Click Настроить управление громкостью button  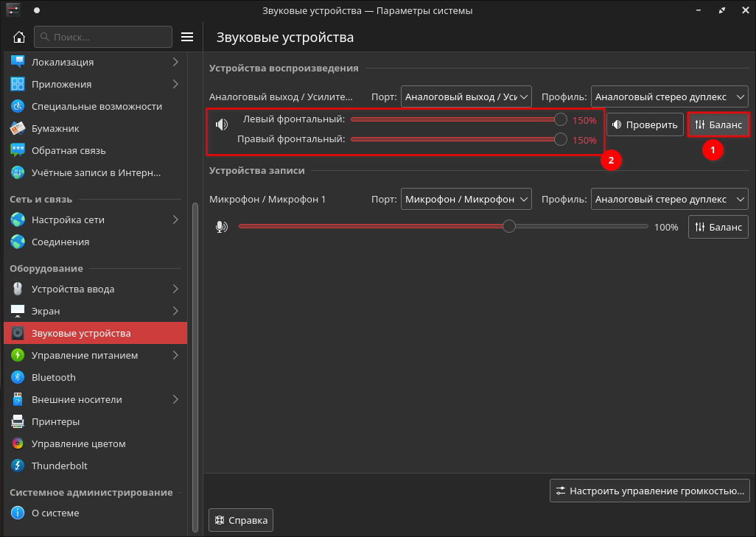click(650, 491)
